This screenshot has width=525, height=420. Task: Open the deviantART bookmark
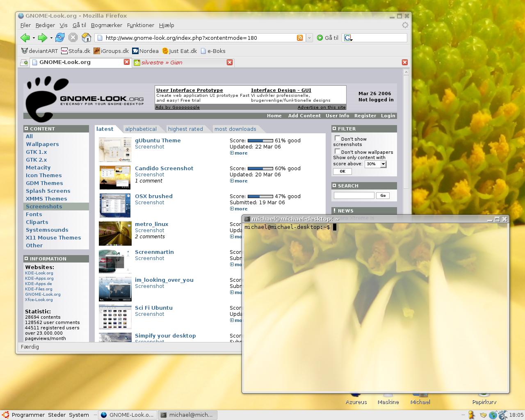coord(39,51)
